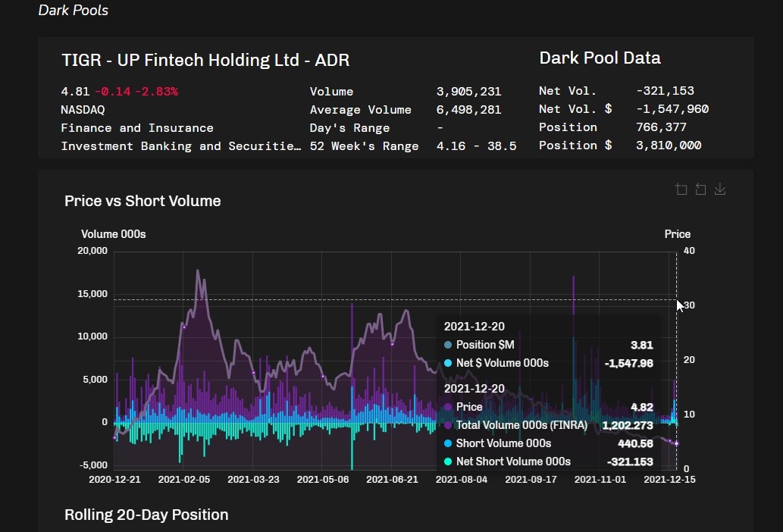Click the Position $ value 3,810,000
The image size is (783, 532).
669,146
